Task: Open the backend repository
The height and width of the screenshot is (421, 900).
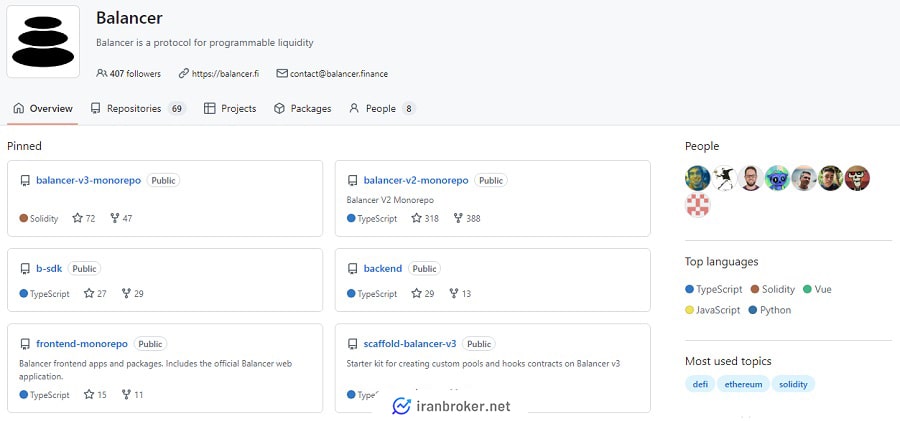Action: [x=383, y=268]
